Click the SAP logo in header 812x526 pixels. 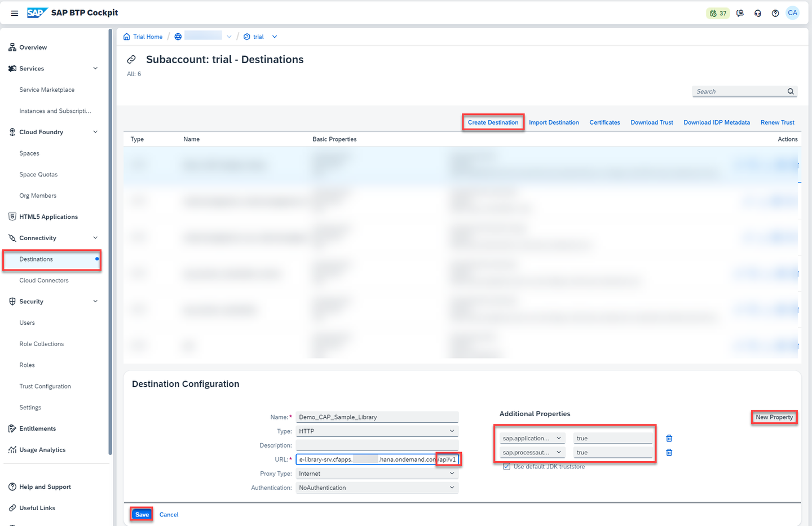point(37,13)
